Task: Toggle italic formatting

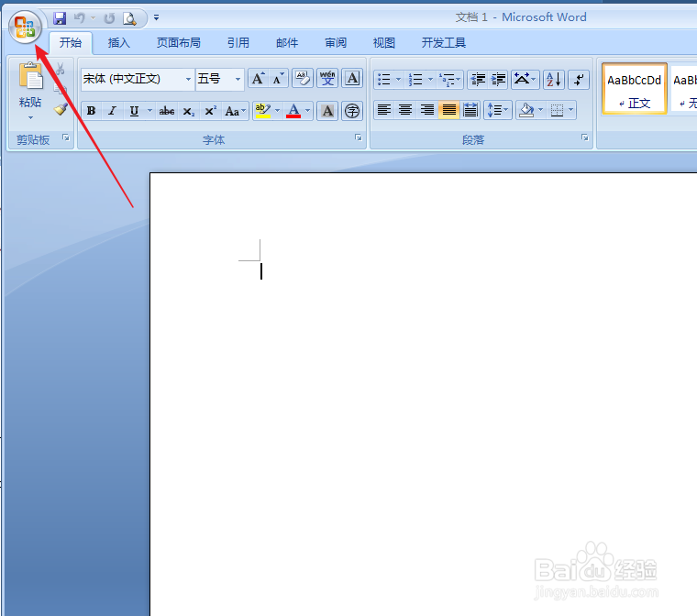Action: [112, 111]
